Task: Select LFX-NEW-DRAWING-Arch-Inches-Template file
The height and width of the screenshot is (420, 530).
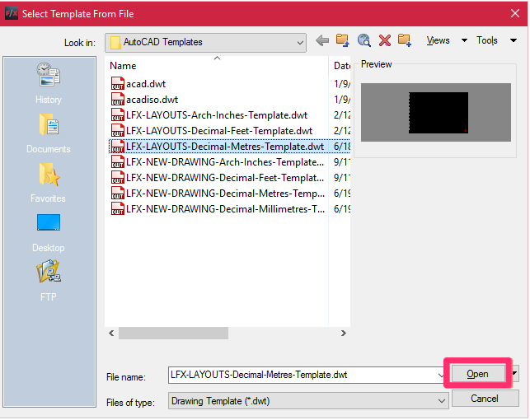Action: pyautogui.click(x=225, y=162)
